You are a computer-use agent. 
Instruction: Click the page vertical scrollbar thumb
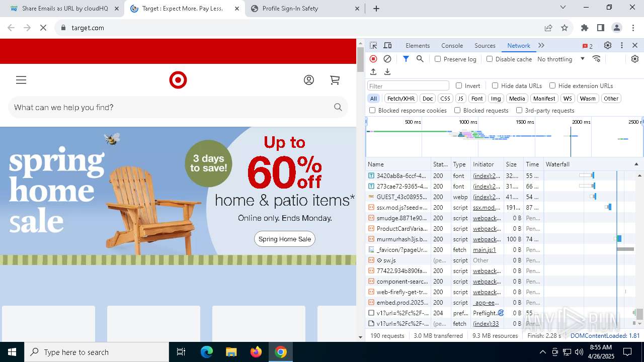click(x=360, y=59)
